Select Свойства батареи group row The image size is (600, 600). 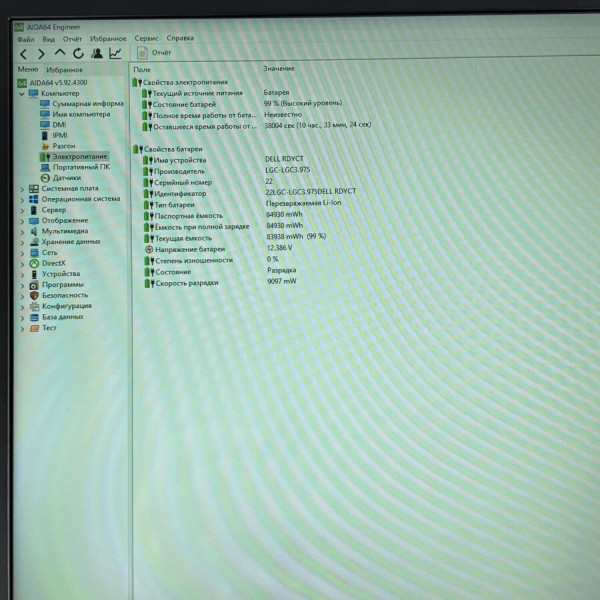click(168, 149)
